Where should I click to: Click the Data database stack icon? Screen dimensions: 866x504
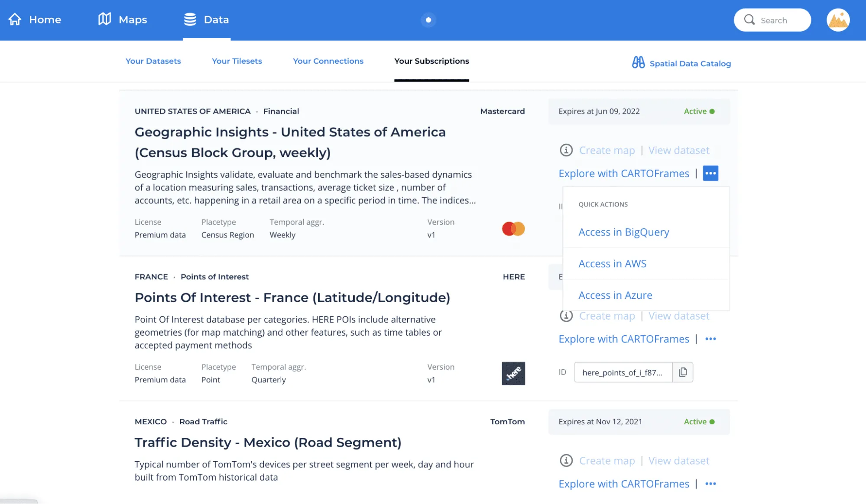coord(190,19)
